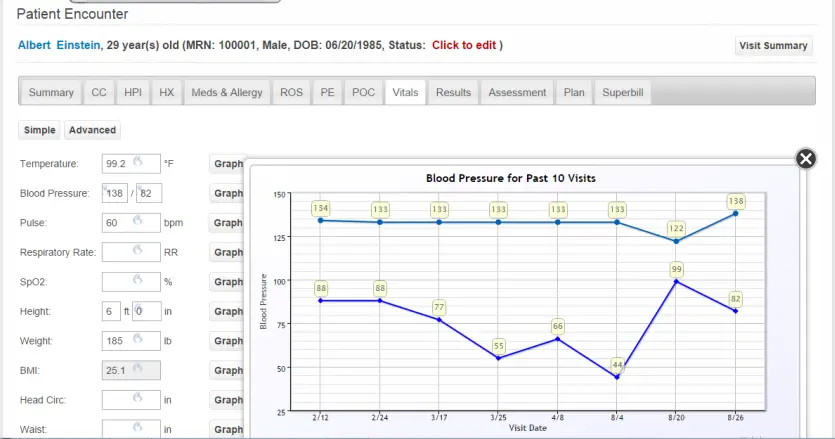Show the Pulse graph
This screenshot has width=835, height=439.
click(x=228, y=223)
